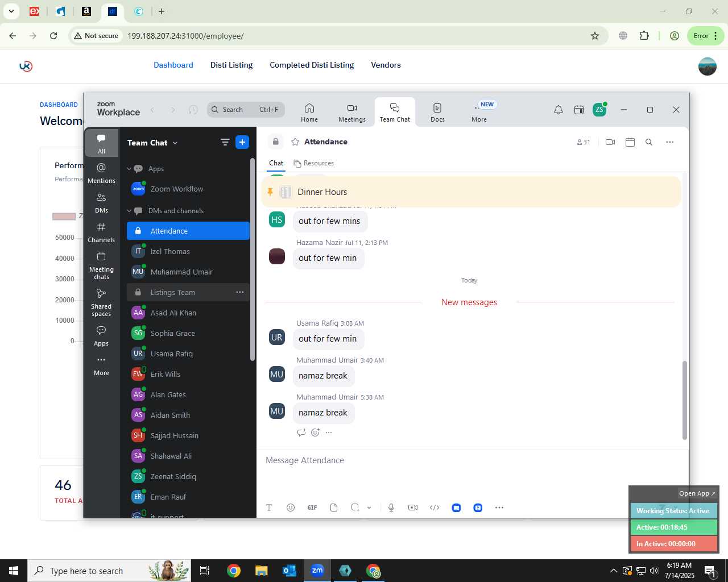The width and height of the screenshot is (728, 582).
Task: Open the Zoom calendar panel icon
Action: click(579, 110)
